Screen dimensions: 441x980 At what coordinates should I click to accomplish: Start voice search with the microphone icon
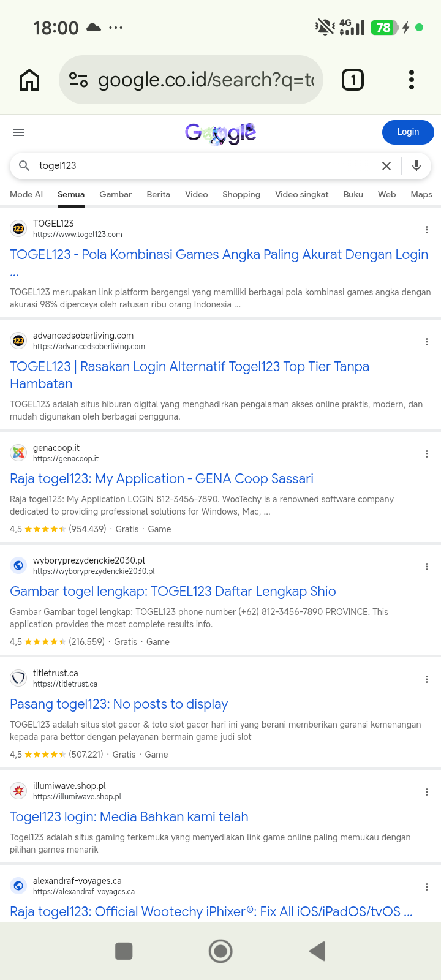417,166
